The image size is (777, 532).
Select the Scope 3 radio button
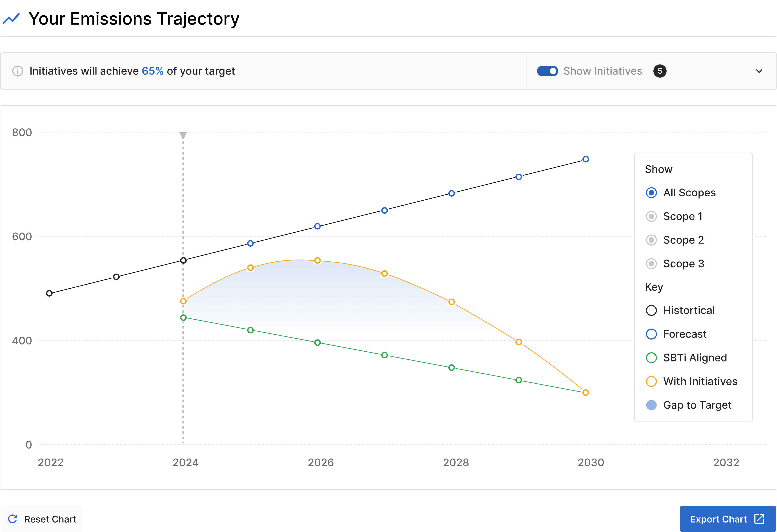pos(651,263)
